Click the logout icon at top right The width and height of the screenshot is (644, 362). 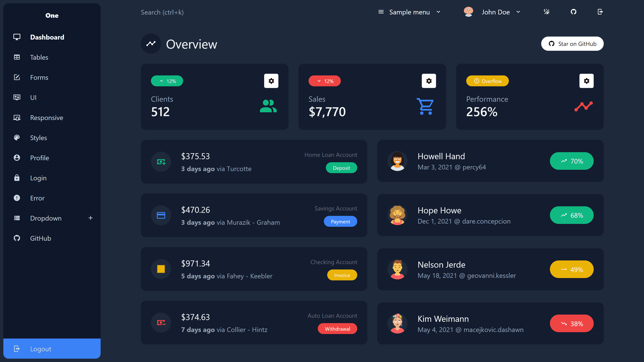click(x=600, y=12)
